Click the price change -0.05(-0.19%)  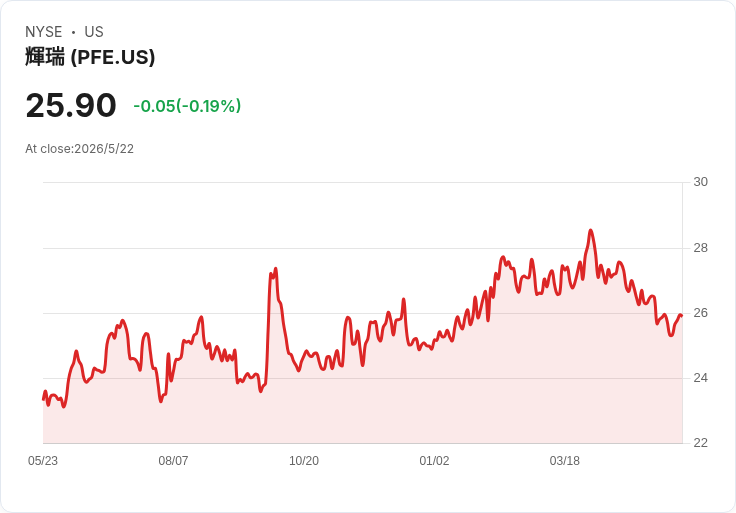tap(187, 106)
